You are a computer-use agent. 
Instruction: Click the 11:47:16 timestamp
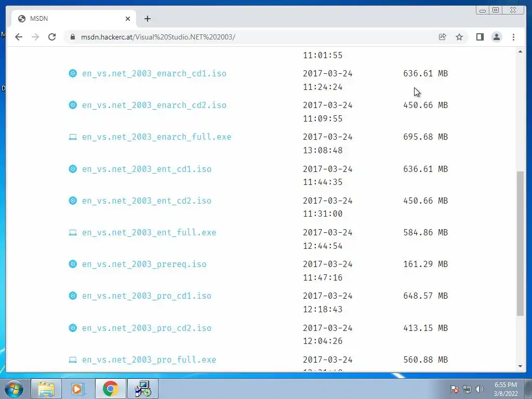click(x=323, y=277)
